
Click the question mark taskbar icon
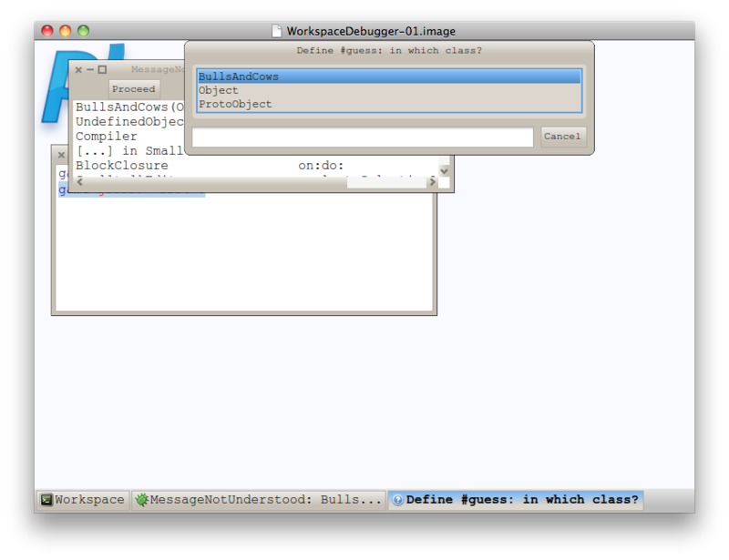coord(397,500)
